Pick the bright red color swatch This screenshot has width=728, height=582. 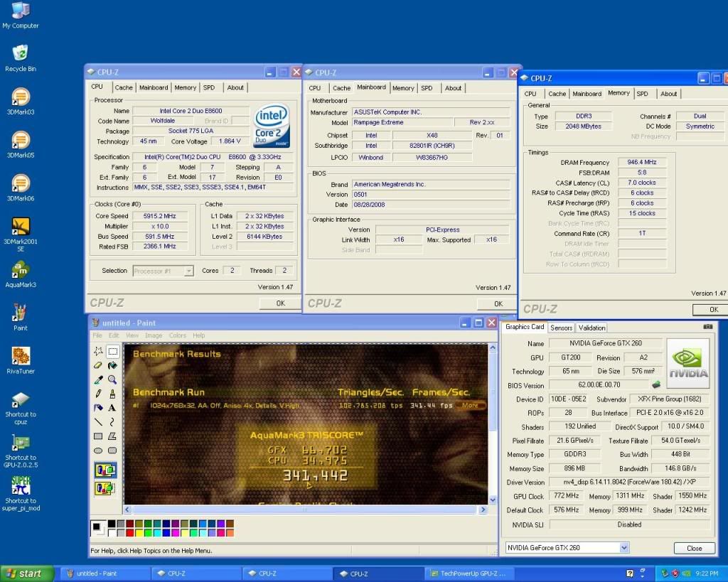point(131,533)
